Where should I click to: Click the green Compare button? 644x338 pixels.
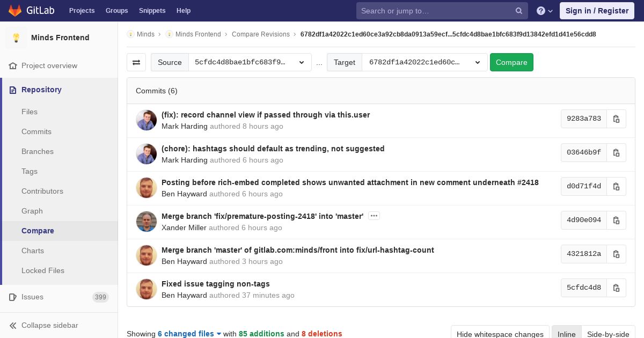pyautogui.click(x=511, y=62)
